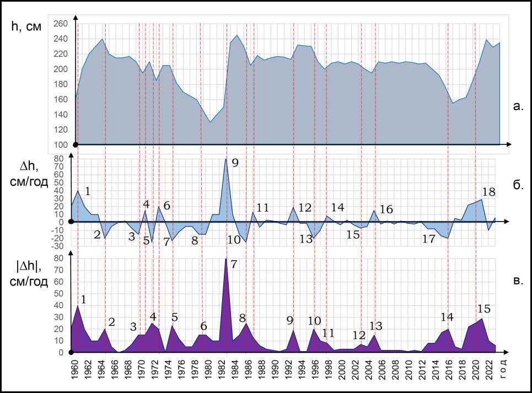Click the 260 tick label on the h axis
Screen dimensions: 532x393
(61, 24)
